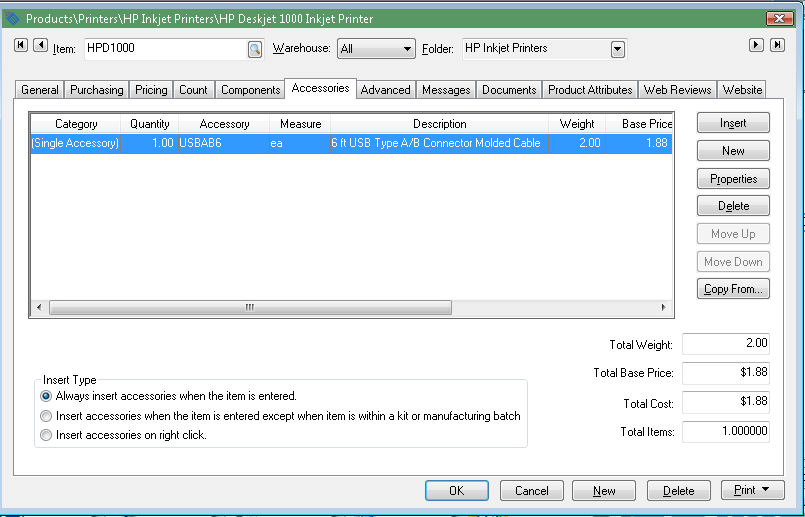This screenshot has width=805, height=517.
Task: Go to first item record arrow
Action: pyautogui.click(x=21, y=45)
